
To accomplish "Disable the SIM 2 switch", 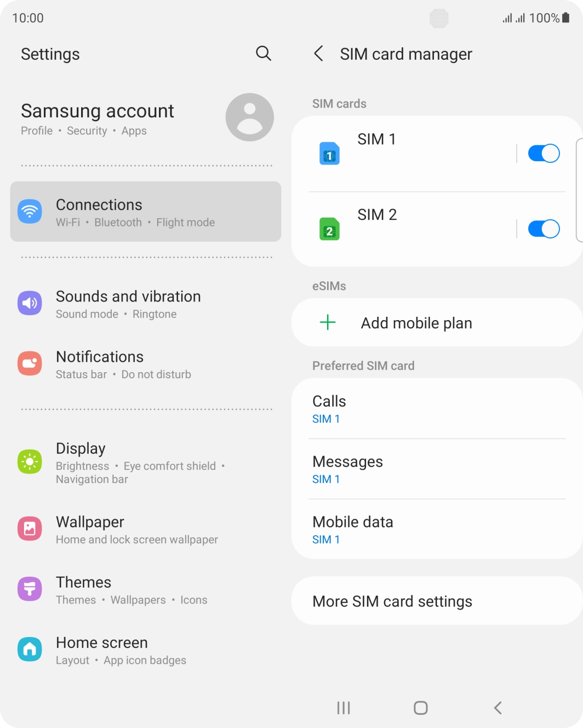I will [544, 229].
